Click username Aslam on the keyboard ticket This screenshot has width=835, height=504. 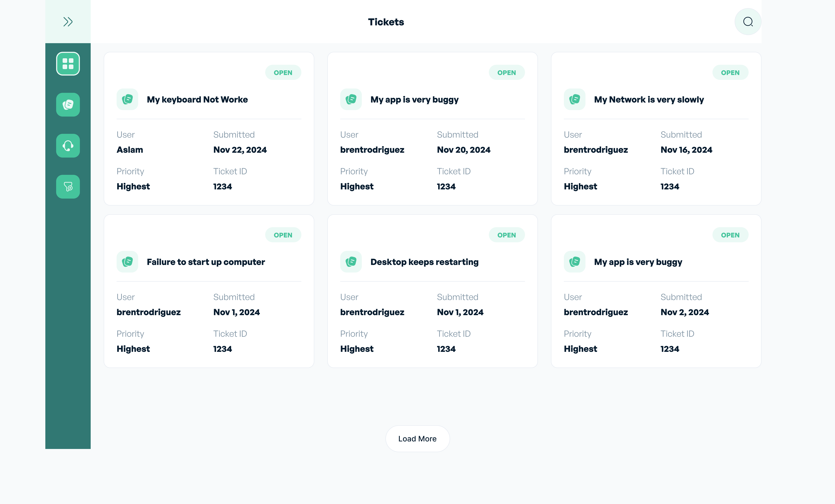[x=130, y=149]
